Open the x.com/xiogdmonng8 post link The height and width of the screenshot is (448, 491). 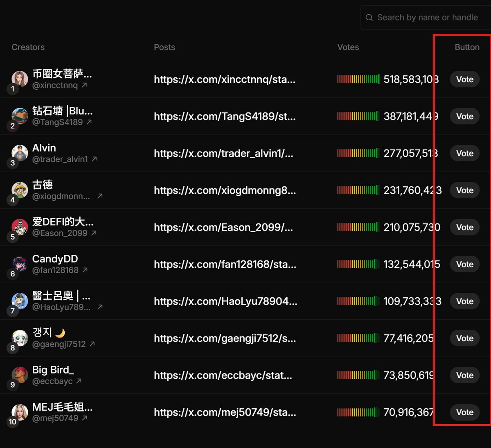pos(225,190)
